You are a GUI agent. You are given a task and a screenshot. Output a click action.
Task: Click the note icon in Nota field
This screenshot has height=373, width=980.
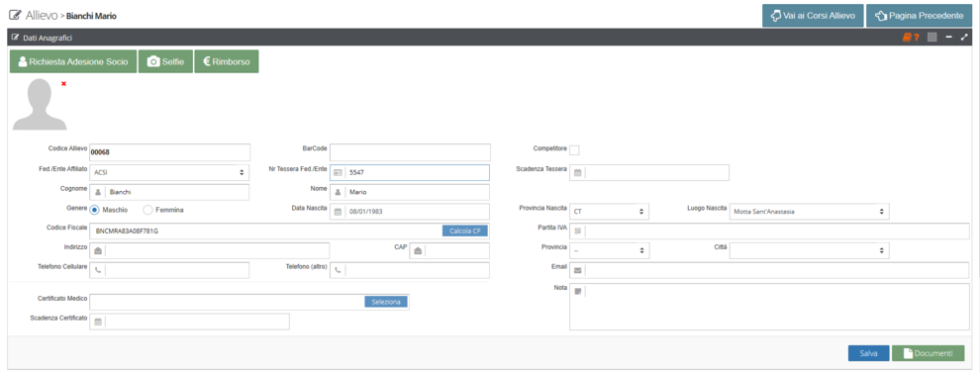[577, 291]
